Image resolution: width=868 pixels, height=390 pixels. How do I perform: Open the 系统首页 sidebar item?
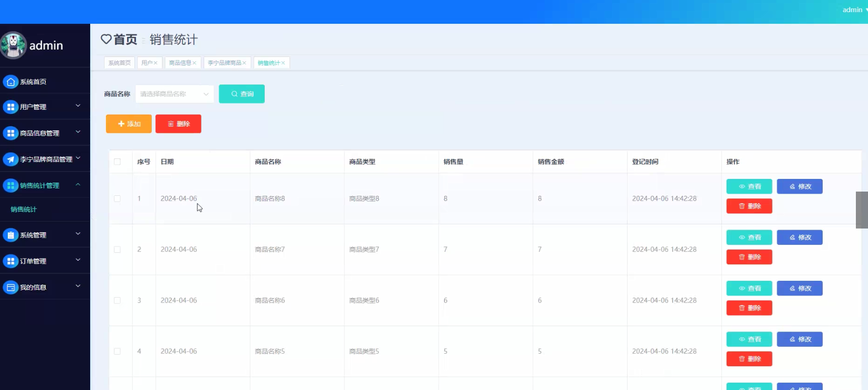pyautogui.click(x=45, y=82)
